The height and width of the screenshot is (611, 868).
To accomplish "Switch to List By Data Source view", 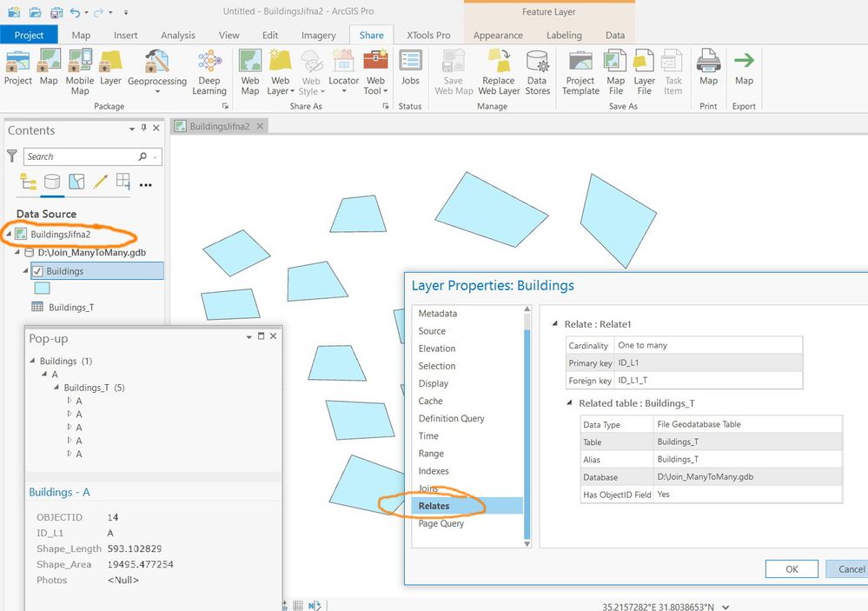I will pyautogui.click(x=52, y=181).
